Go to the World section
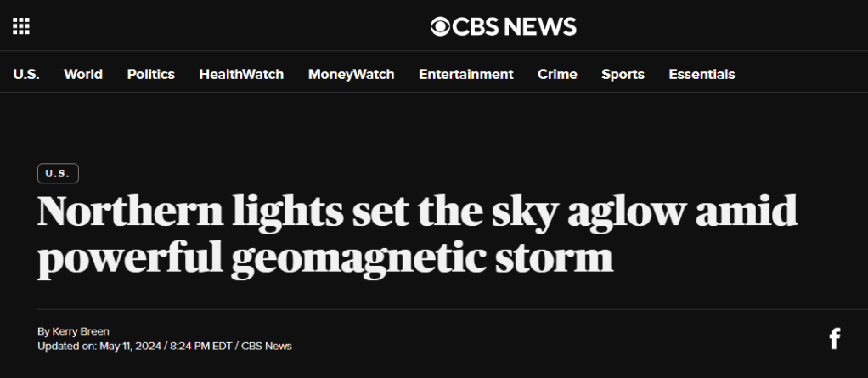Viewport: 868px width, 378px height. [x=83, y=74]
